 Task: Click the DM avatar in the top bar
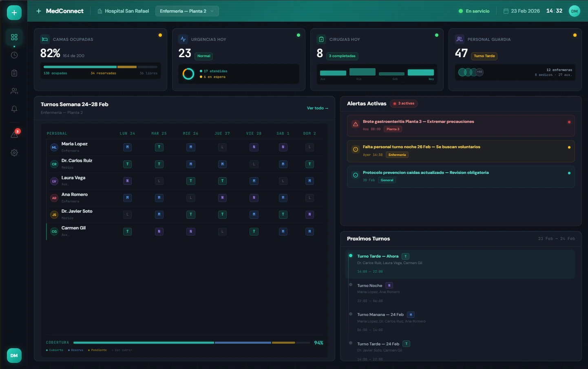click(575, 11)
